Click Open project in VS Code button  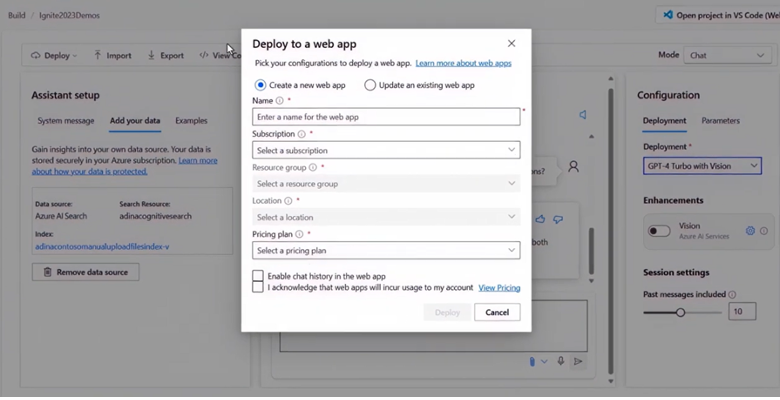click(x=718, y=15)
